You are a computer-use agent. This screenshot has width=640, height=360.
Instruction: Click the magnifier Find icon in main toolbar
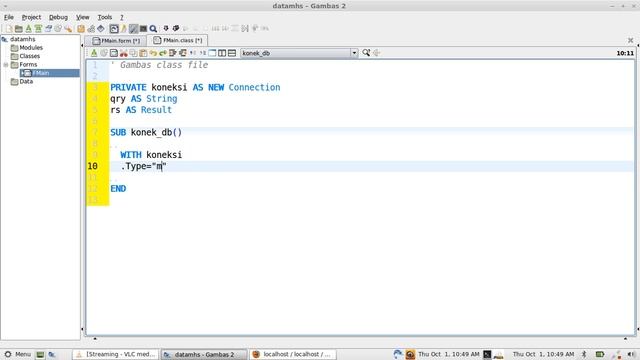[153, 29]
